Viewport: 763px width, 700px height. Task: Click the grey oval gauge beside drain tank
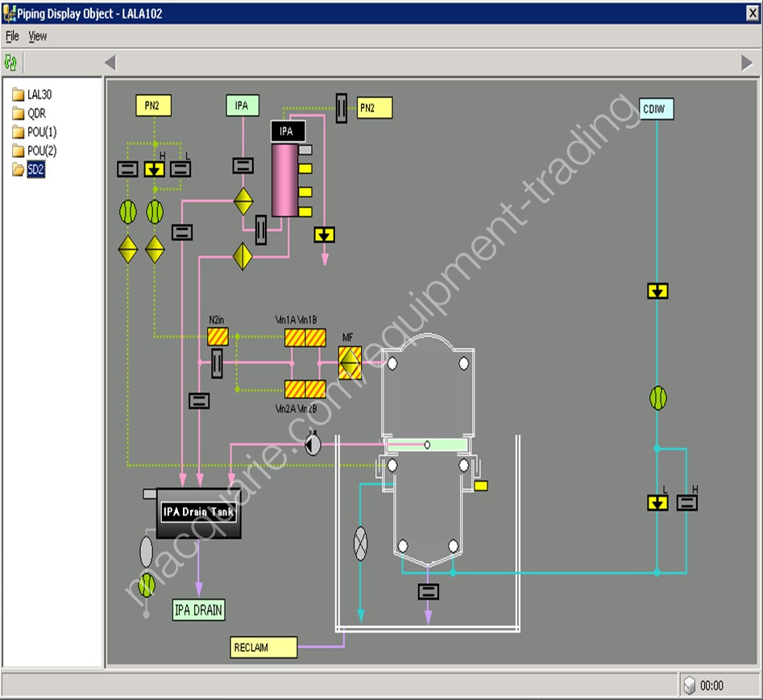[146, 552]
